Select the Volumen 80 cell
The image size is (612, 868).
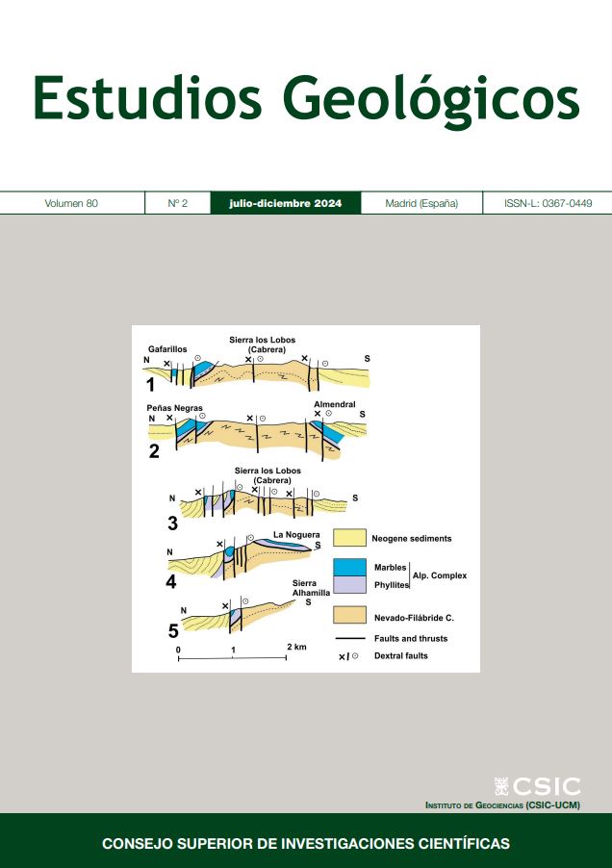71,204
